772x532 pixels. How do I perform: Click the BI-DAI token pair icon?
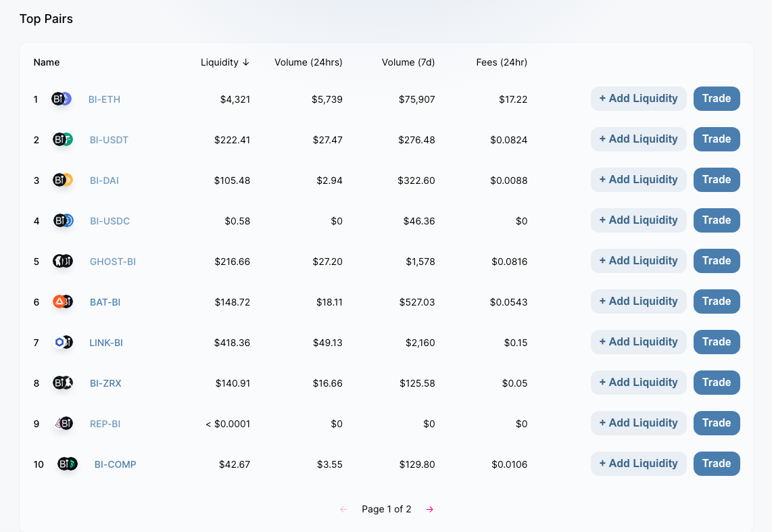pyautogui.click(x=62, y=180)
